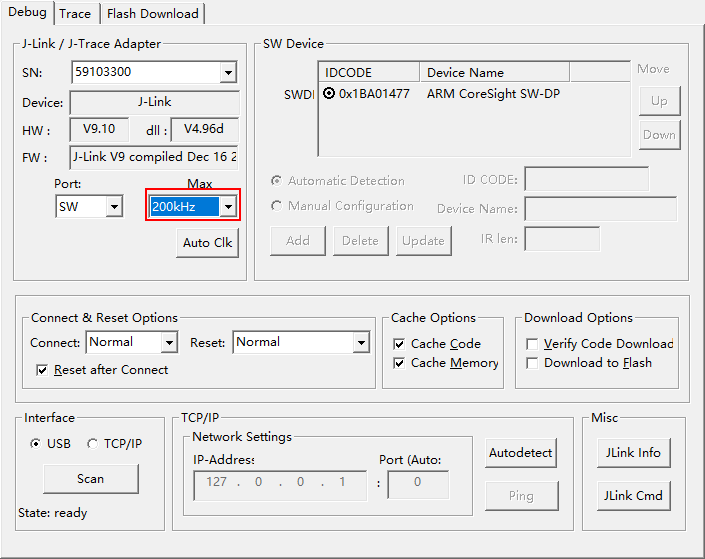This screenshot has height=559, width=705.
Task: Switch to the Trace tab
Action: coord(75,13)
